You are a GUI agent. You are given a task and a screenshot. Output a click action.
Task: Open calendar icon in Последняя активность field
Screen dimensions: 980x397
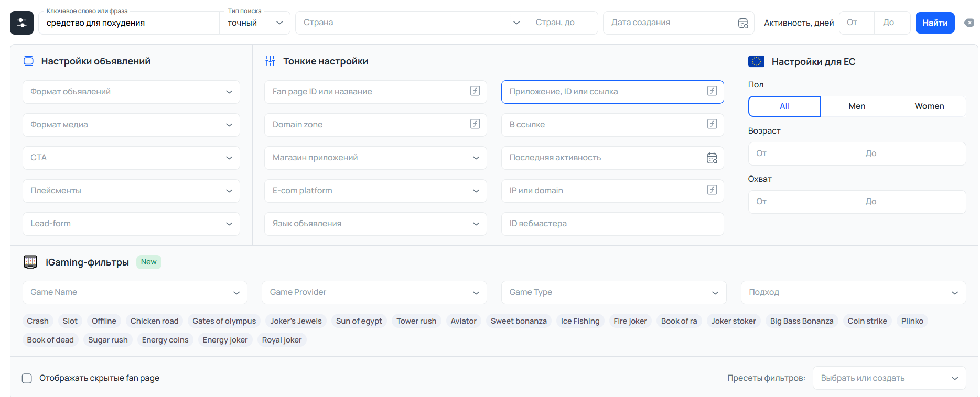coord(712,158)
